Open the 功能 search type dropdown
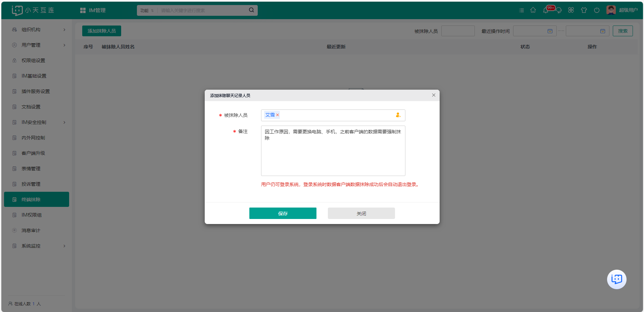This screenshot has height=312, width=644. tap(147, 10)
